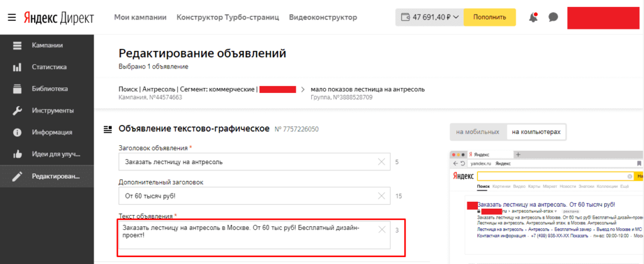Expand the balance dropdown arrow

tap(457, 18)
